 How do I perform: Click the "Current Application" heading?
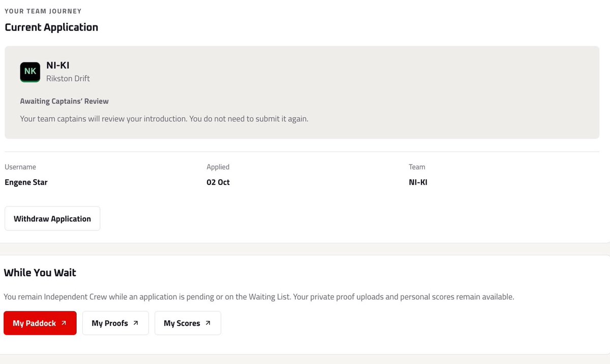click(51, 27)
